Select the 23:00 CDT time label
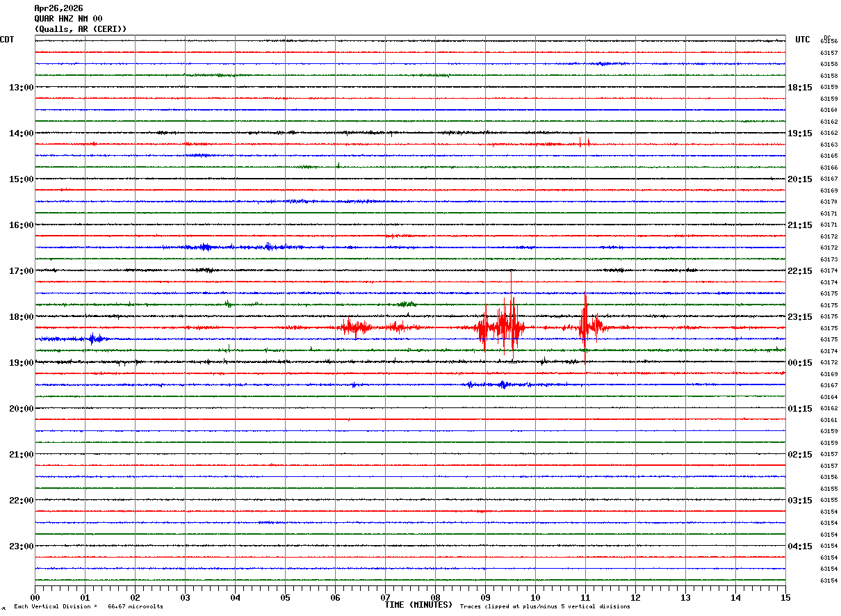Viewport: 841px width, 616px height. pyautogui.click(x=21, y=546)
